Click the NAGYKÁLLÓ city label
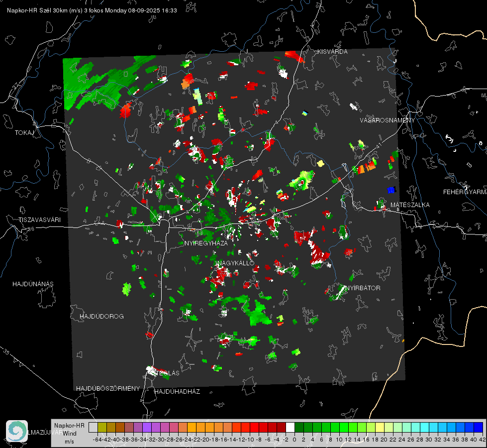The image size is (487, 448). 236,263
